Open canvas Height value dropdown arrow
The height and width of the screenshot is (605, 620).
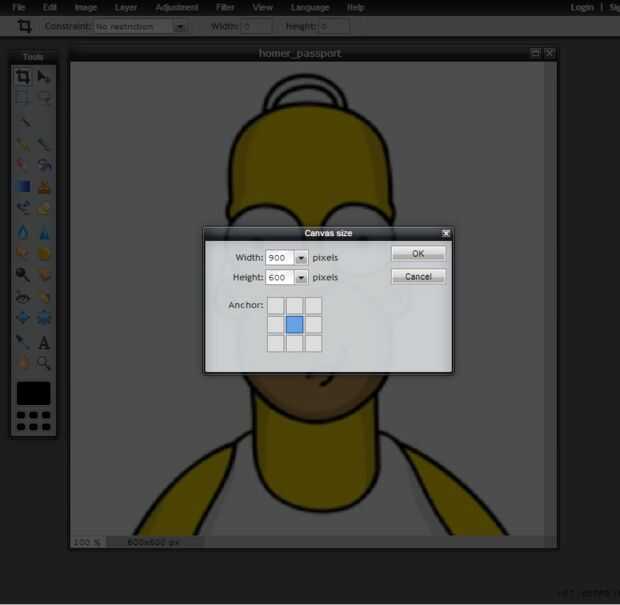[301, 278]
